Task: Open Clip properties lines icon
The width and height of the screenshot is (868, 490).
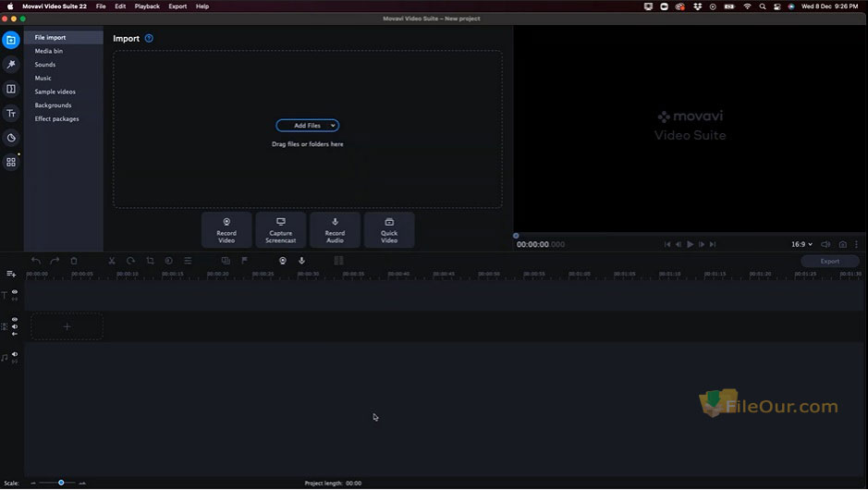Action: coord(188,260)
